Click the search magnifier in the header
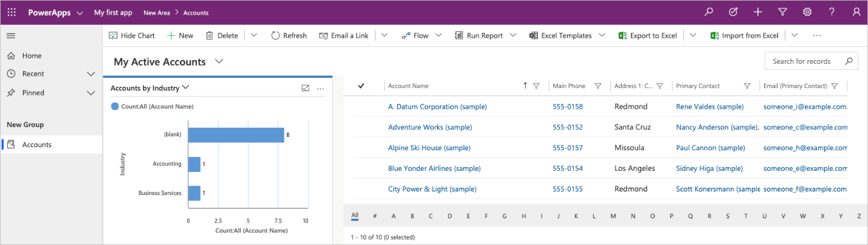The image size is (868, 245). tap(709, 12)
